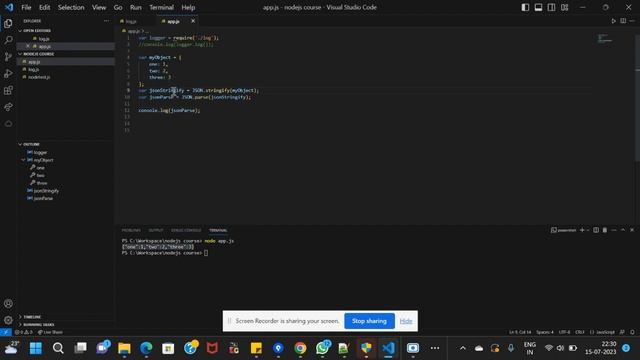Click the errors and warnings status item
640x360 pixels.
(24, 332)
